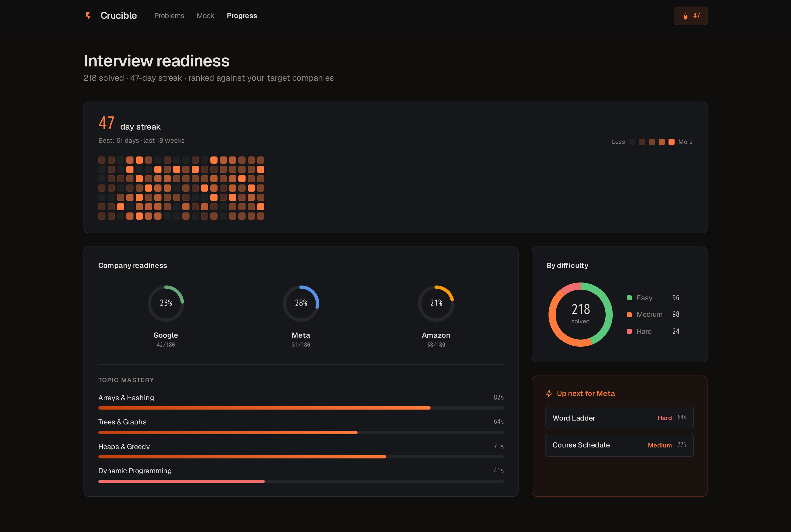This screenshot has height=532, width=791.
Task: Click the Meta 28% readiness ring
Action: pyautogui.click(x=301, y=303)
